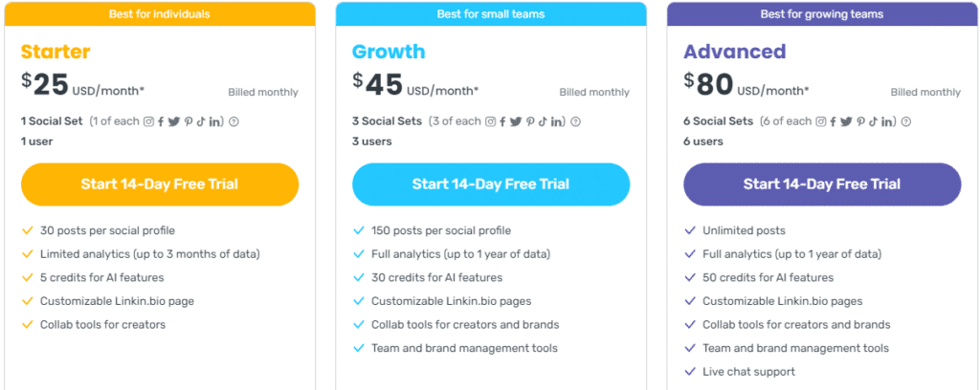Click the 'Best for small teams' banner

pyautogui.click(x=491, y=14)
